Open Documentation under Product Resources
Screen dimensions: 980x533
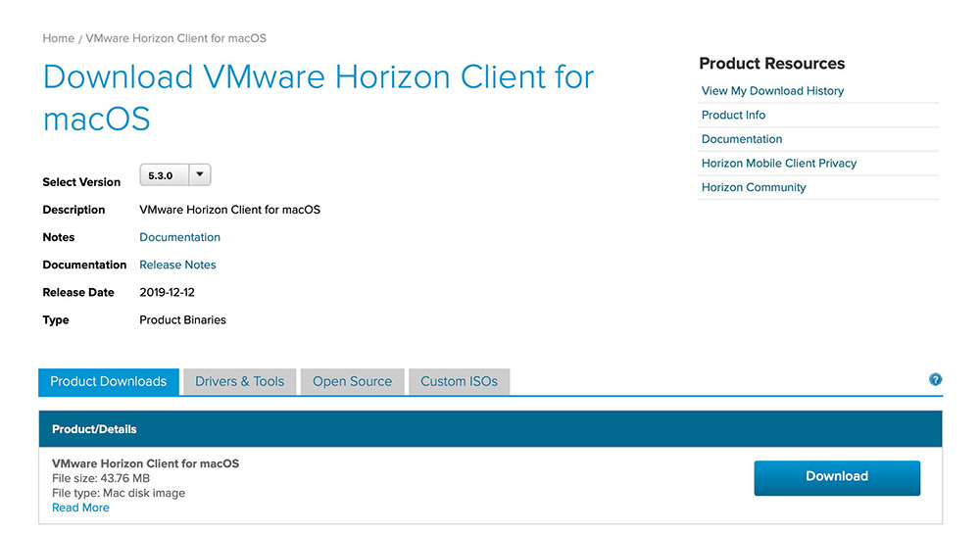(x=742, y=139)
